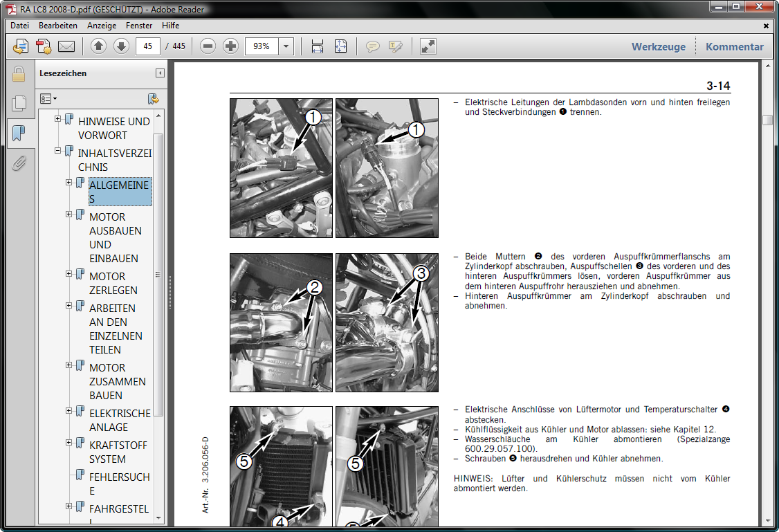Go to next page with down arrow
779x532 pixels.
click(121, 46)
